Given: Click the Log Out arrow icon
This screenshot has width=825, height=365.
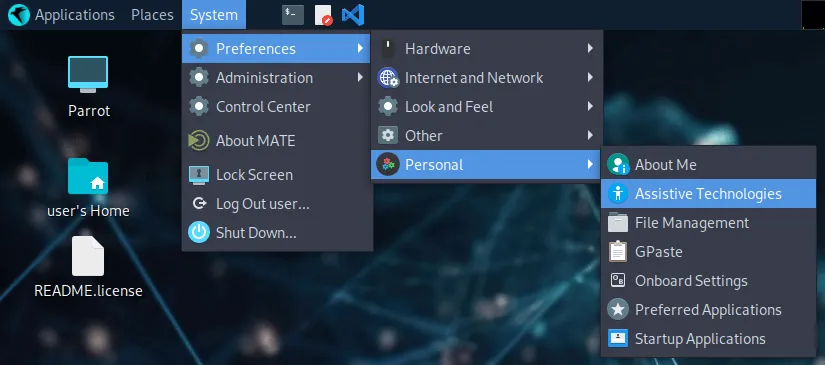Looking at the screenshot, I should [x=198, y=204].
